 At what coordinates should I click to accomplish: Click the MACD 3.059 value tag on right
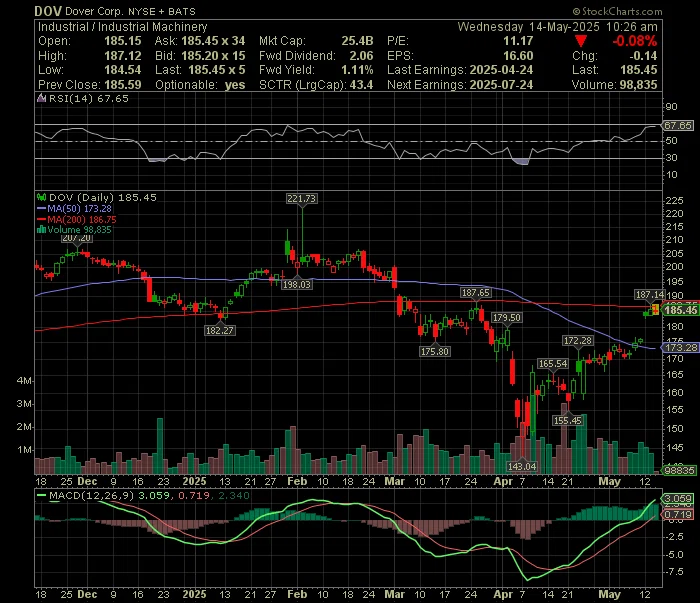pyautogui.click(x=678, y=499)
